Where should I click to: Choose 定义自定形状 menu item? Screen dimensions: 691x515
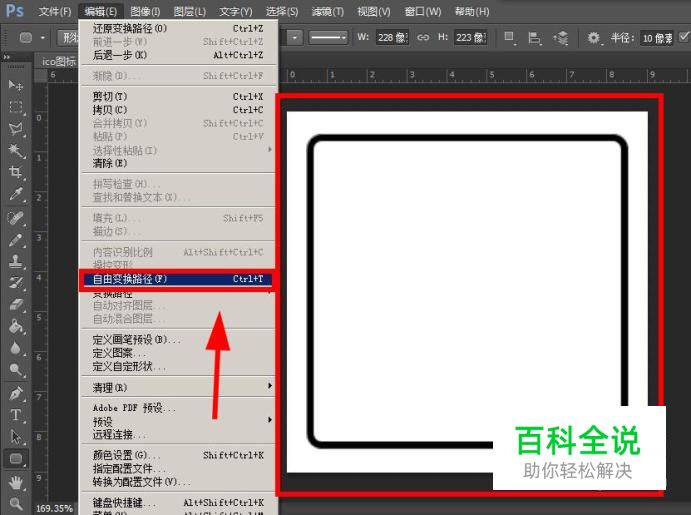(x=178, y=366)
